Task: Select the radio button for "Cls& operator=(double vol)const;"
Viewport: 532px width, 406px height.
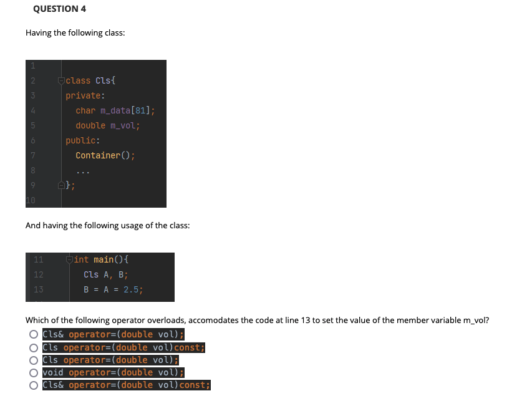Action: (x=32, y=385)
